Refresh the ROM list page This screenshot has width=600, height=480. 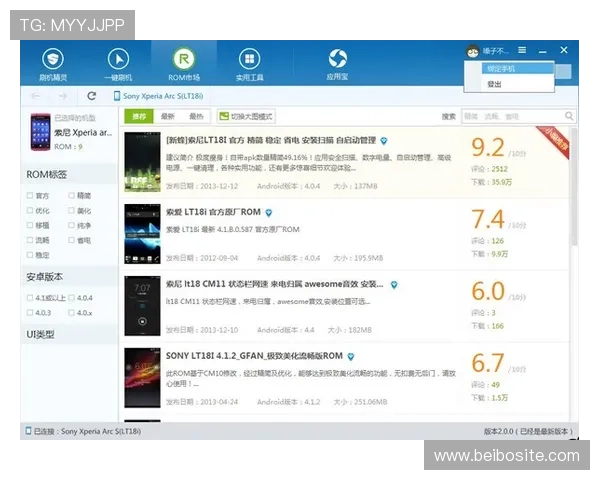[x=91, y=96]
